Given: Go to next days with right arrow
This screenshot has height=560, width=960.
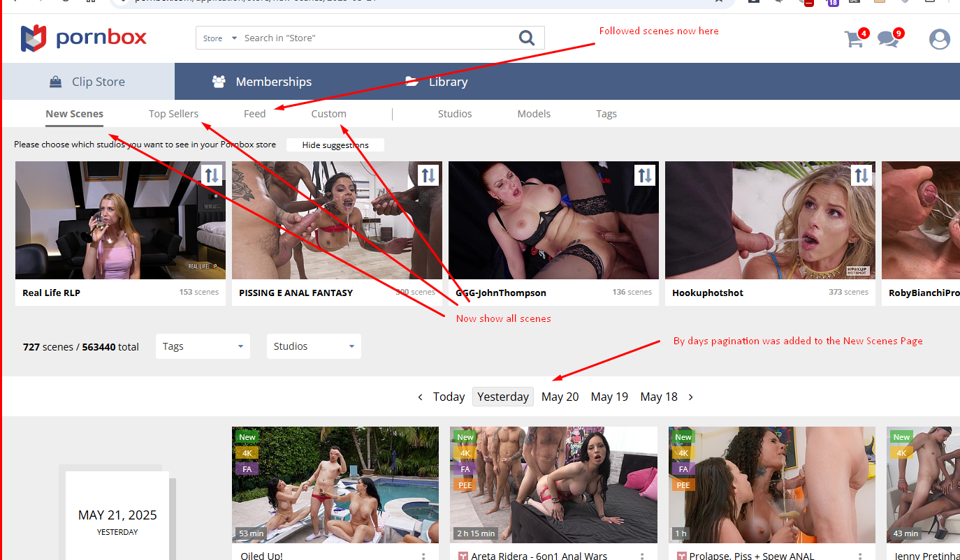Looking at the screenshot, I should point(691,397).
